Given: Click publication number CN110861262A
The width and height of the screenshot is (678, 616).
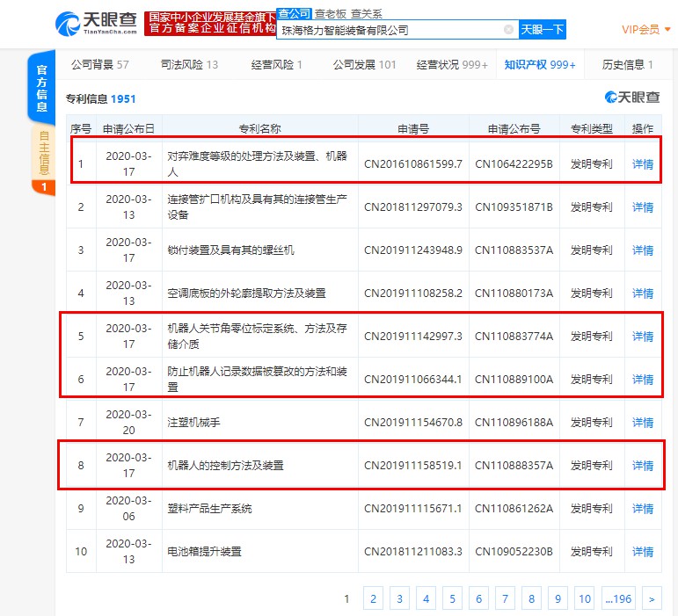Looking at the screenshot, I should click(514, 509).
